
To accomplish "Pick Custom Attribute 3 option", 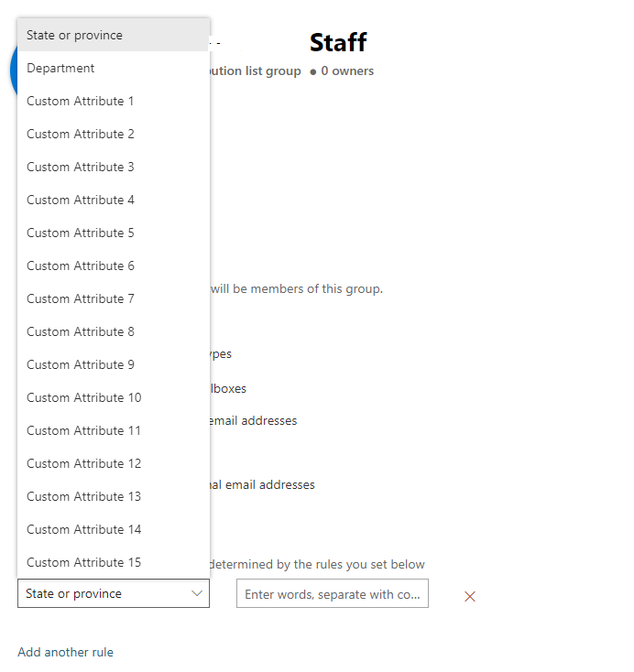I will pyautogui.click(x=114, y=168).
